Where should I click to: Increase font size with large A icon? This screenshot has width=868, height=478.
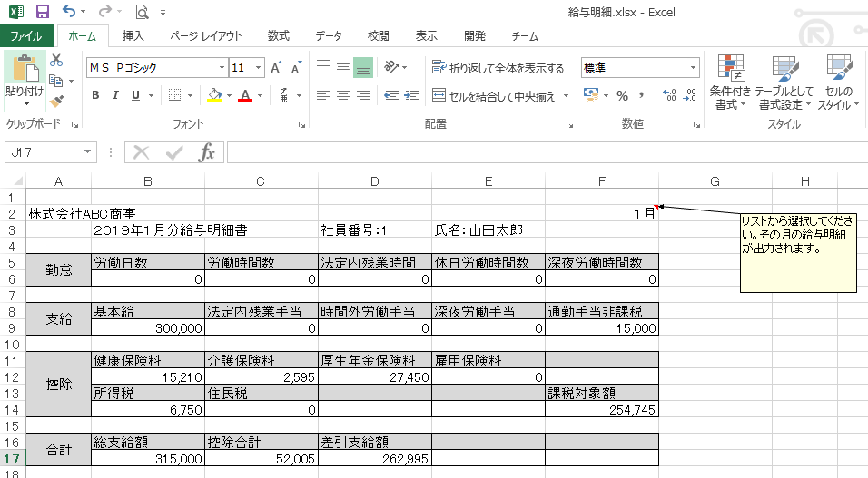coord(276,67)
